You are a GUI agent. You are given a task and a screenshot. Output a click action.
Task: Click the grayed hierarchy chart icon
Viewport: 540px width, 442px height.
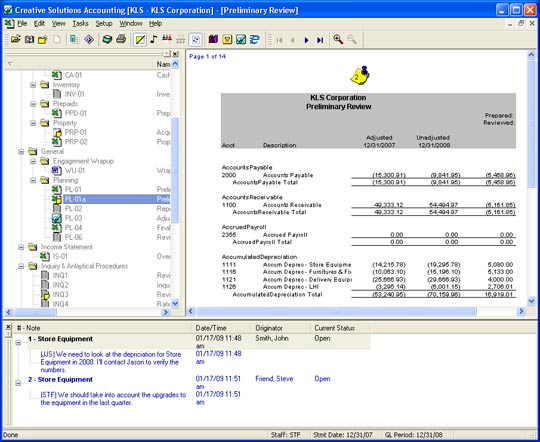pyautogui.click(x=181, y=39)
